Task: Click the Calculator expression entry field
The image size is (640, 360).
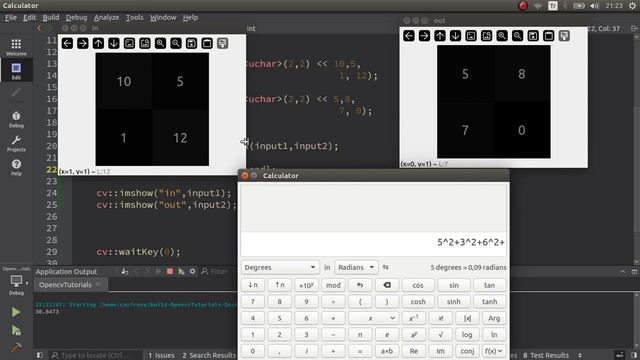Action: 373,243
